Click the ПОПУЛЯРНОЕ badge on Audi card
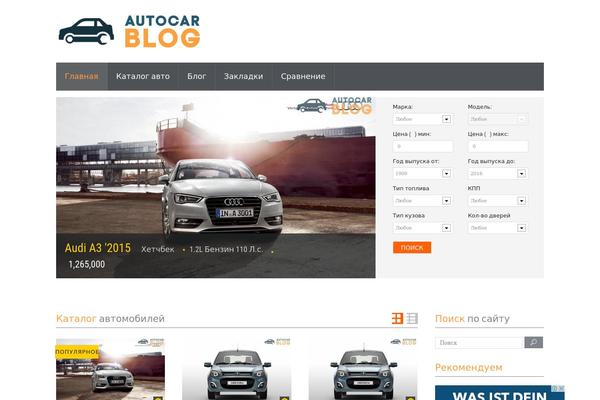 click(x=77, y=352)
